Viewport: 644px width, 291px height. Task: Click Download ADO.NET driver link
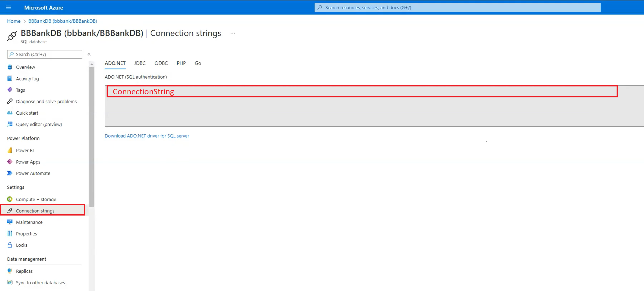[147, 136]
